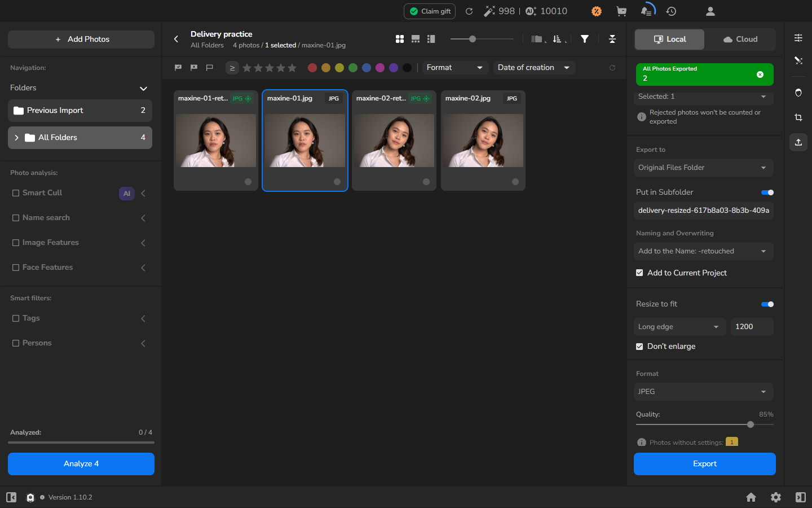Image resolution: width=812 pixels, height=508 pixels.
Task: Adjust the thumbnail size slider
Action: [x=473, y=39]
